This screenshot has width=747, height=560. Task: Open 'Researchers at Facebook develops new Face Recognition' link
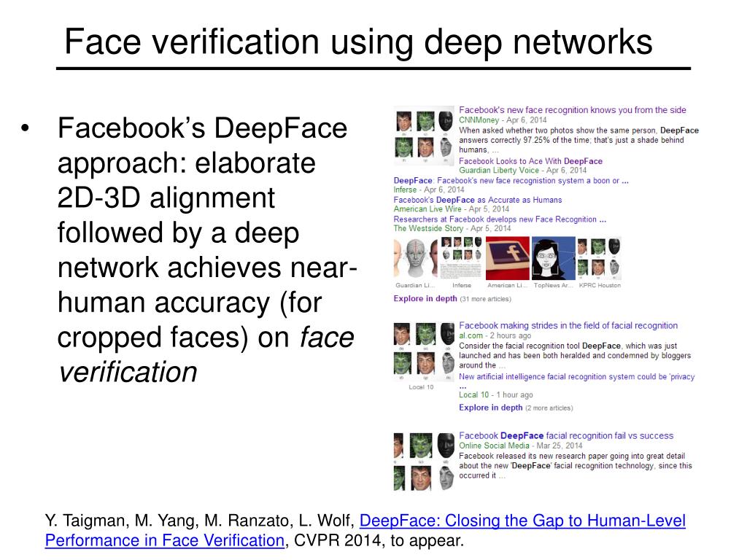pyautogui.click(x=500, y=219)
